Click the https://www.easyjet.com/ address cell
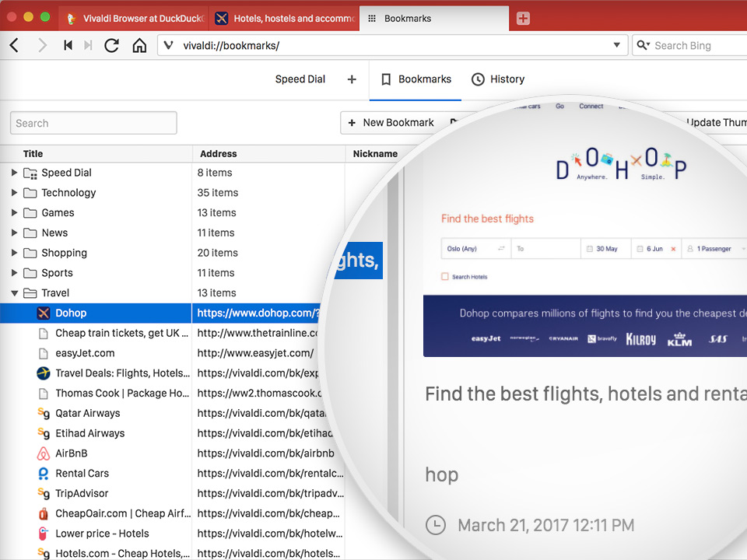 click(255, 353)
